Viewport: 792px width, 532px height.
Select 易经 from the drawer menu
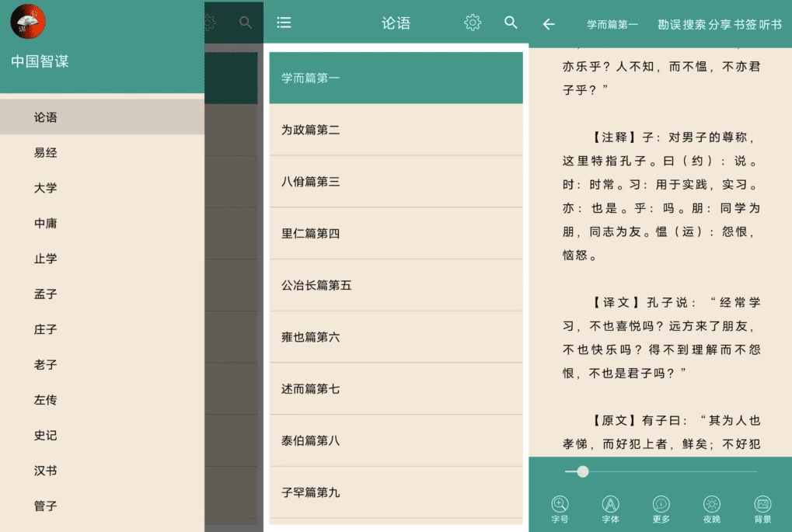click(46, 153)
